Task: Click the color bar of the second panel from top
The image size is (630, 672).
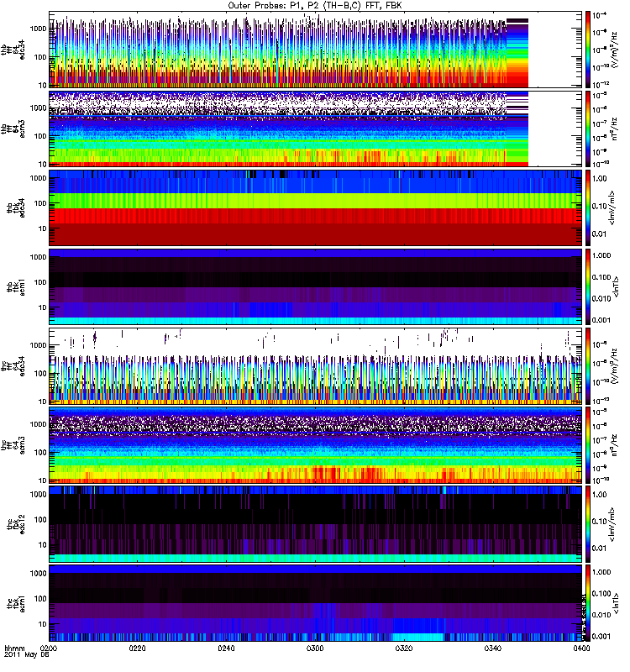Action: pos(591,128)
